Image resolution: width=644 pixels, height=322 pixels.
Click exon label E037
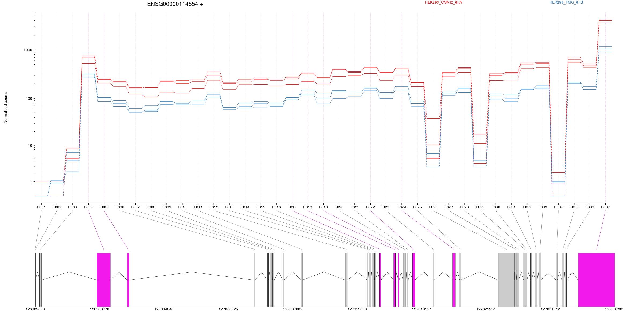[x=605, y=207]
